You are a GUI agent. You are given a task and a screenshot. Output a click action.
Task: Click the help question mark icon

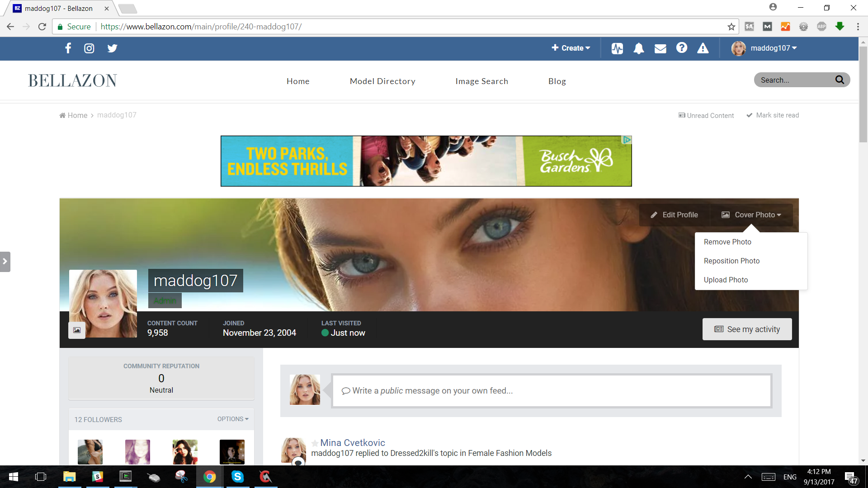[x=681, y=48]
